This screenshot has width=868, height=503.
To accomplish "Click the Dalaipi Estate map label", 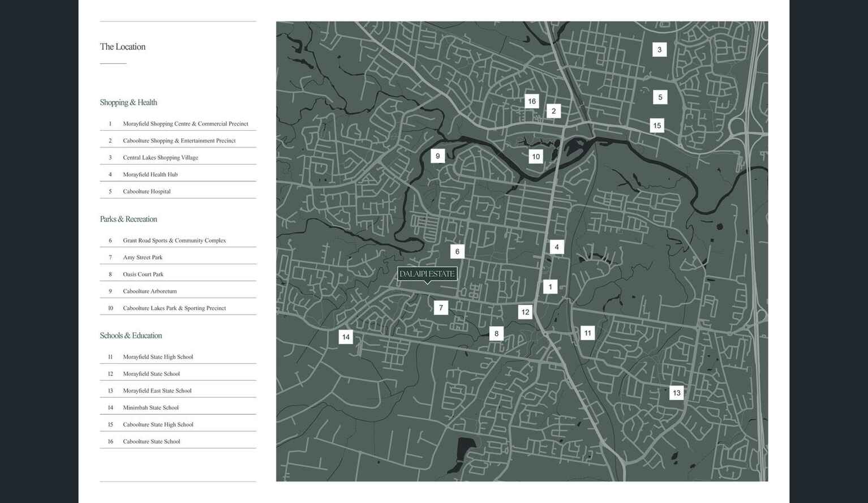I will 427,274.
